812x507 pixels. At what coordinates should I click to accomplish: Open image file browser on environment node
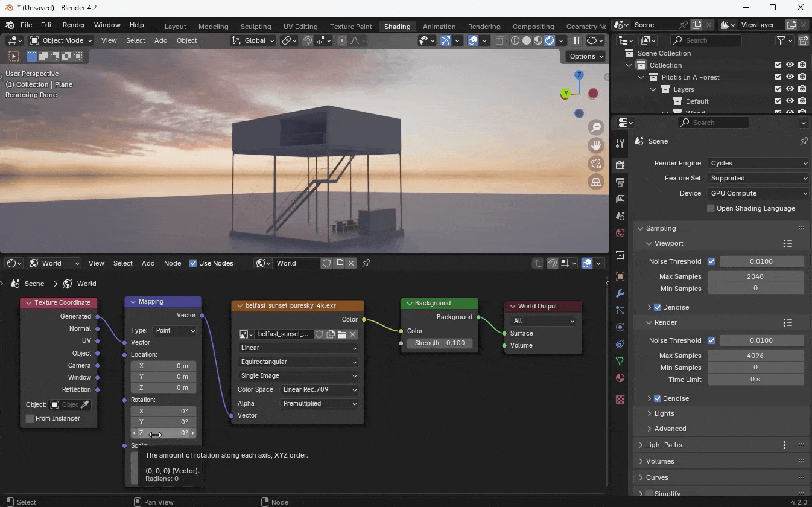(x=341, y=334)
